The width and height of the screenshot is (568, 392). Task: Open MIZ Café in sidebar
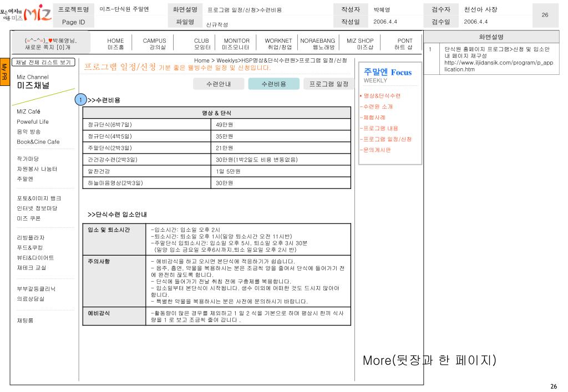coord(28,111)
